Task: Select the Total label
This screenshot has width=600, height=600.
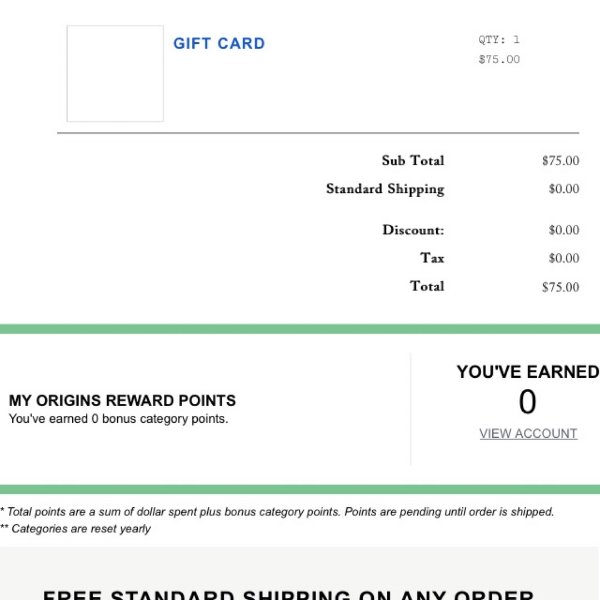Action: (x=427, y=286)
